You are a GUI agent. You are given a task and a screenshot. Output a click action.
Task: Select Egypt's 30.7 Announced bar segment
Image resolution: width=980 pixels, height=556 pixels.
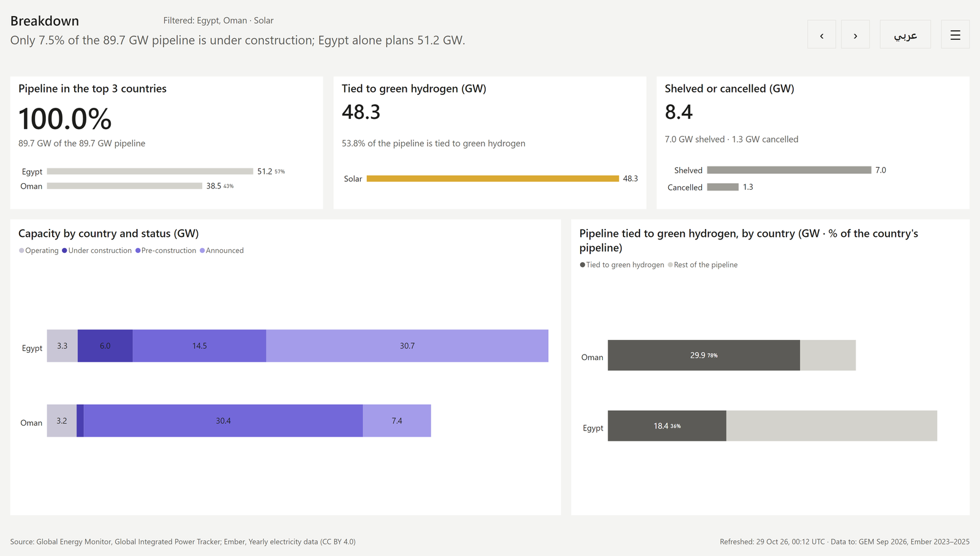point(407,346)
